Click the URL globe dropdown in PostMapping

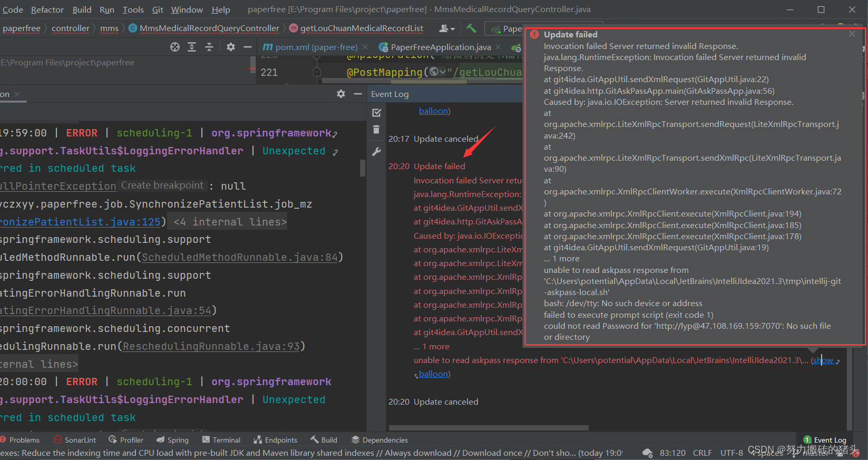tap(437, 72)
